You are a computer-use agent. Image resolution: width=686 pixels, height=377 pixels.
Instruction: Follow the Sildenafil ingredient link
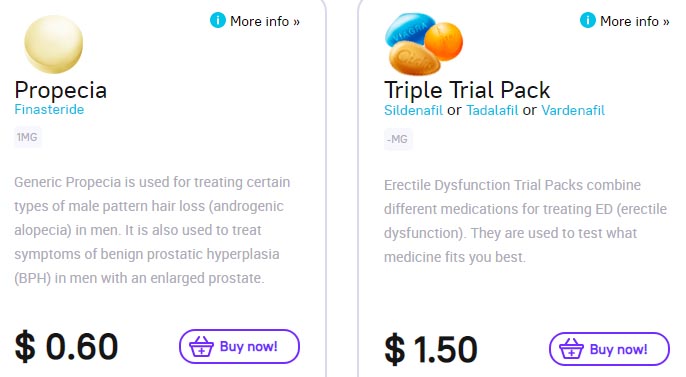coord(413,110)
